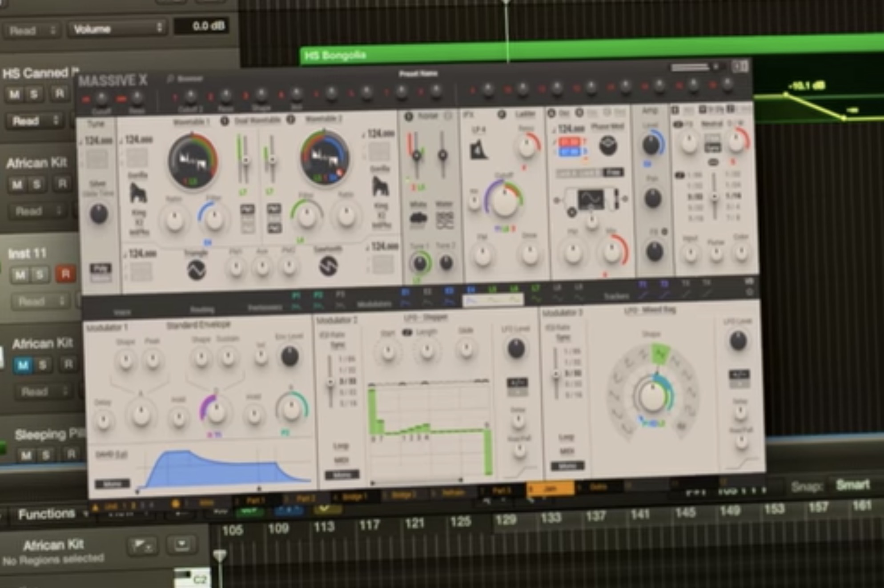
Task: Click the Modulator 3 LFO Level knob
Action: click(738, 341)
